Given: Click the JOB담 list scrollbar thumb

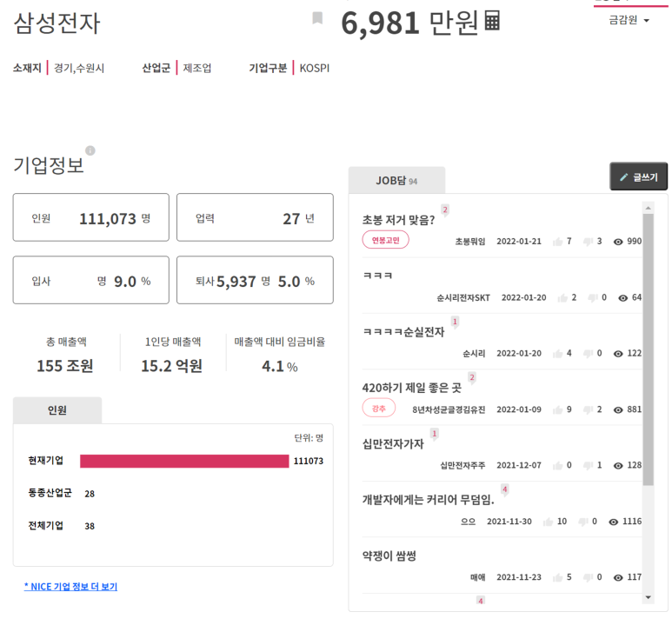Looking at the screenshot, I should click(648, 349).
